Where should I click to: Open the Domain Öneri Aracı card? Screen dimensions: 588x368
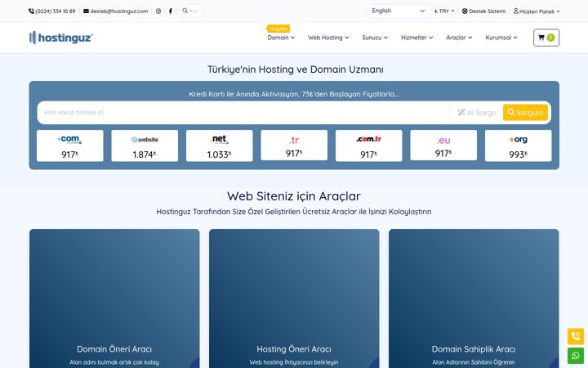(114, 298)
